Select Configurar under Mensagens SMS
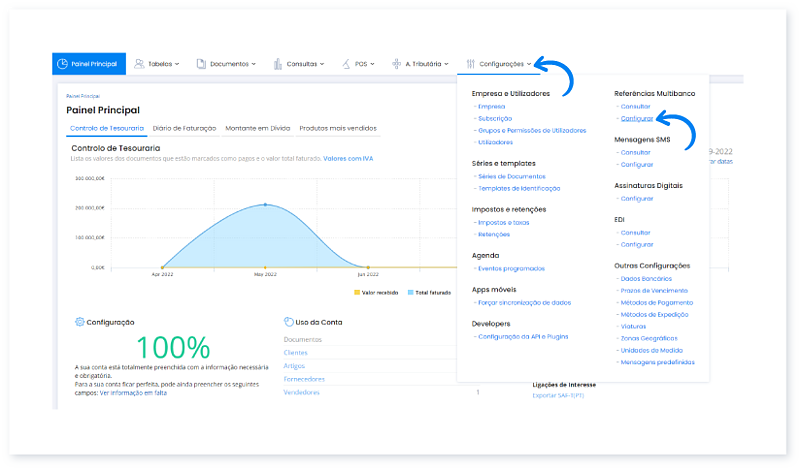The image size is (800, 469). coord(637,165)
